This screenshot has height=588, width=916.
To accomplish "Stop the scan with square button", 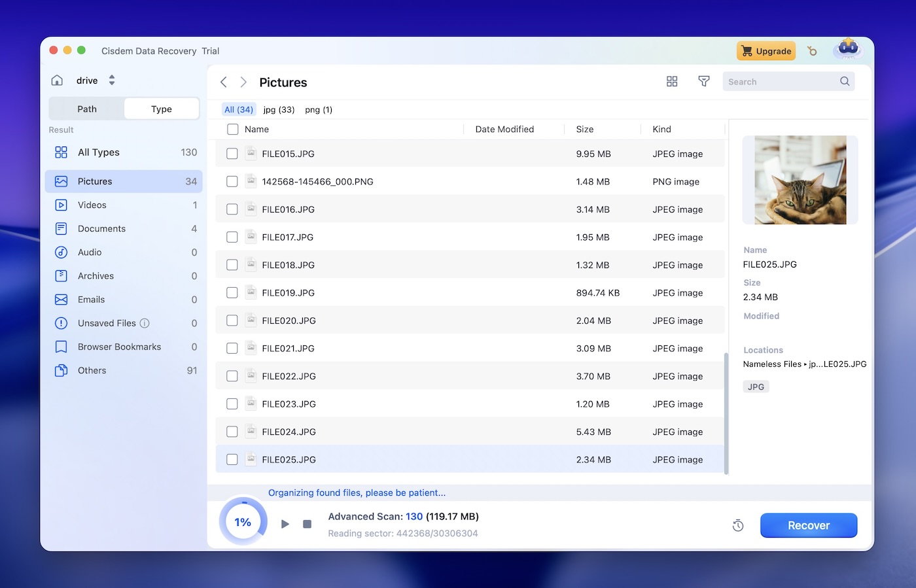I will [x=307, y=524].
